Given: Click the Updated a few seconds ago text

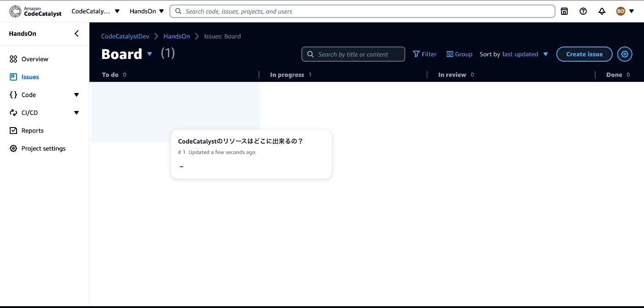Looking at the screenshot, I should pos(222,152).
